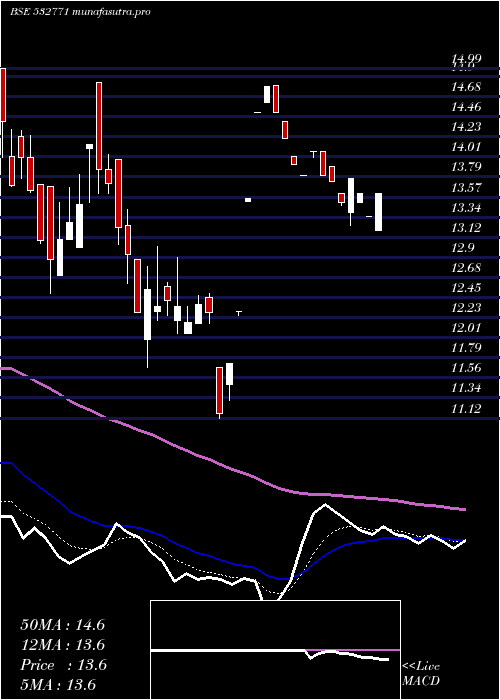This screenshot has width=500, height=700.
Task: Select the 14.01 price axis label
Action: (466, 147)
